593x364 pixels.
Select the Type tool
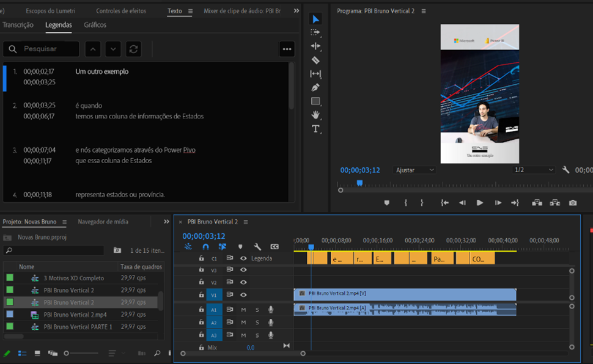click(x=315, y=129)
